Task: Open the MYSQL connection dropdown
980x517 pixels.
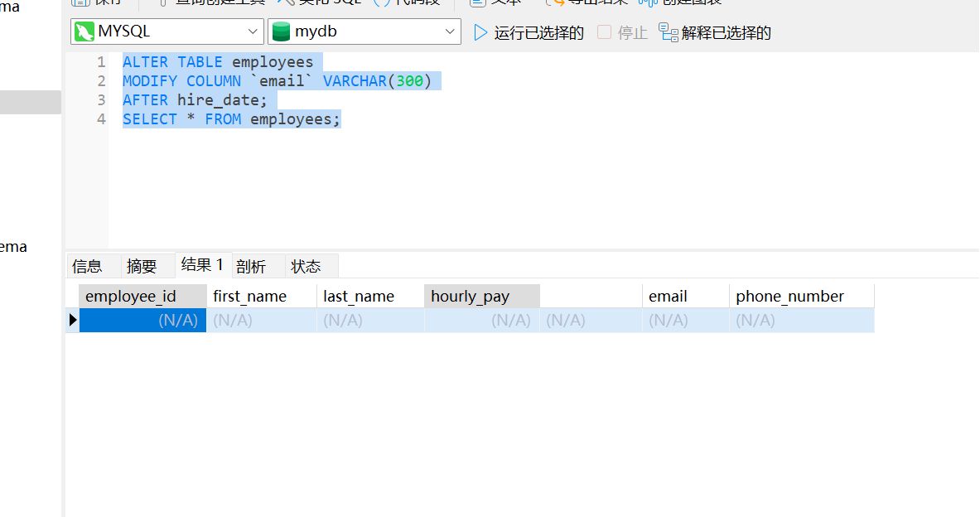Action: [253, 32]
